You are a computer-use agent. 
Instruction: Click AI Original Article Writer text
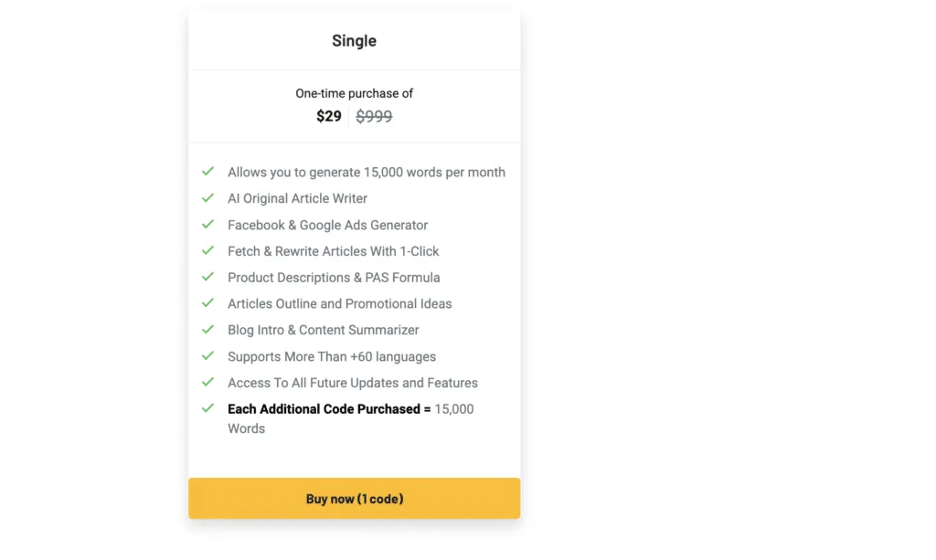(297, 198)
